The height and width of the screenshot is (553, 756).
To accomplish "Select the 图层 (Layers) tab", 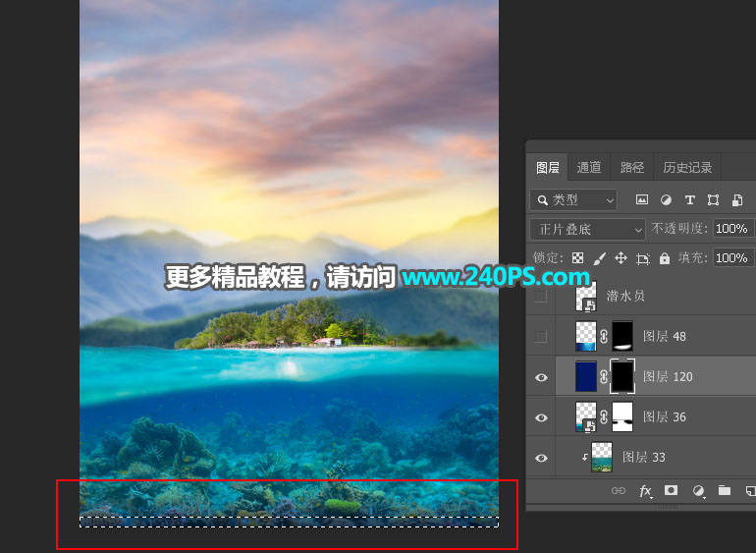I will click(x=547, y=167).
